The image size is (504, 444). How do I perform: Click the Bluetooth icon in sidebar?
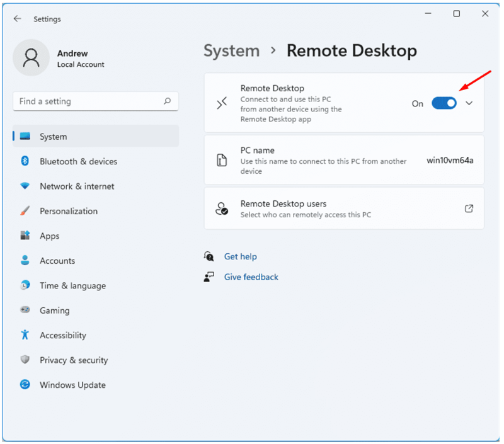point(25,161)
